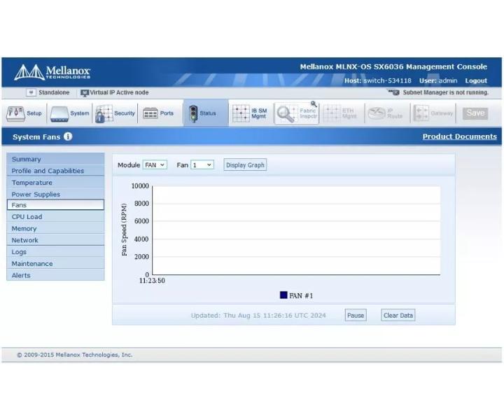Click the Logout link
The height and width of the screenshot is (420, 504).
476,80
